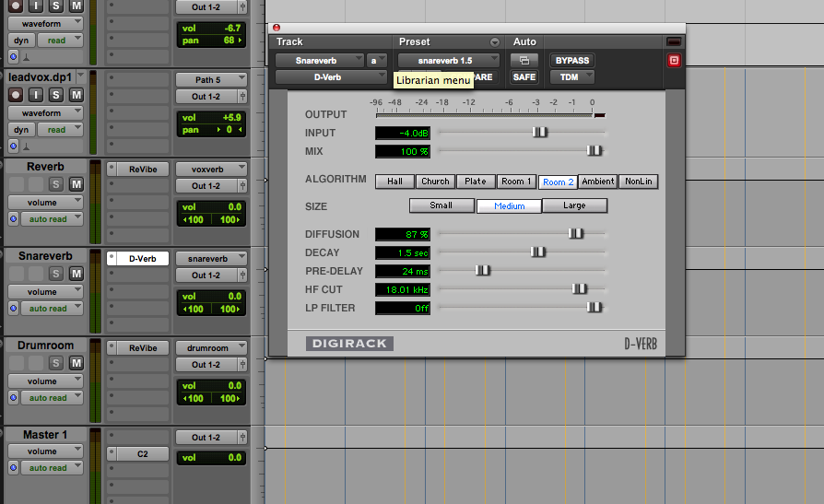Viewport: 824px width, 504px height.
Task: Open voxverb input selector on Reverb track
Action: tap(211, 170)
